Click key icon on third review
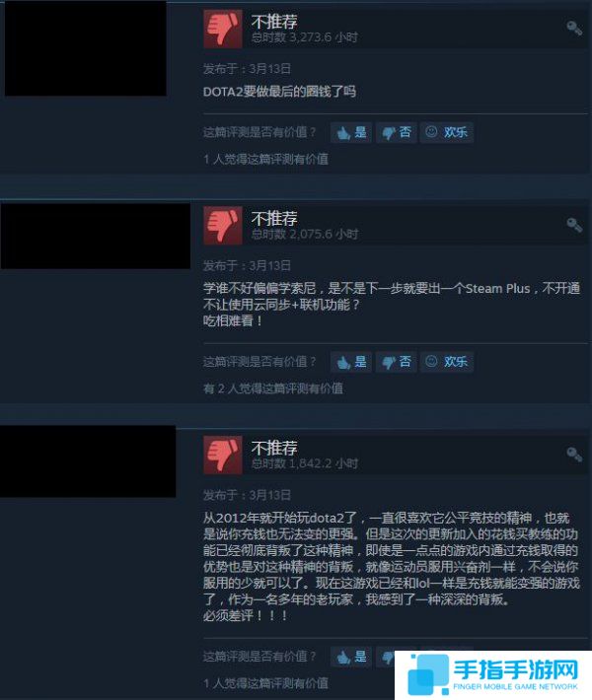 point(574,455)
